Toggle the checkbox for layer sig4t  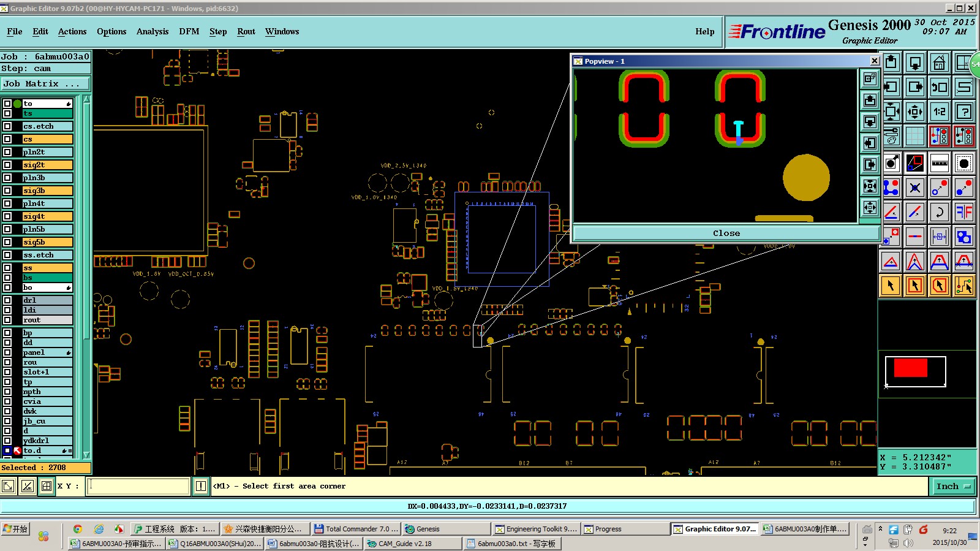7,216
